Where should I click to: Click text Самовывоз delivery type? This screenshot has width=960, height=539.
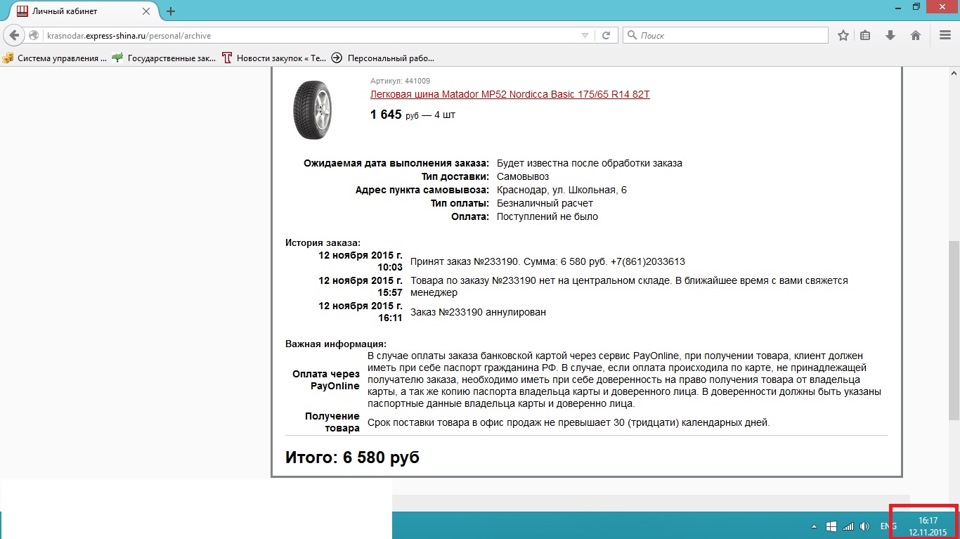coord(522,176)
